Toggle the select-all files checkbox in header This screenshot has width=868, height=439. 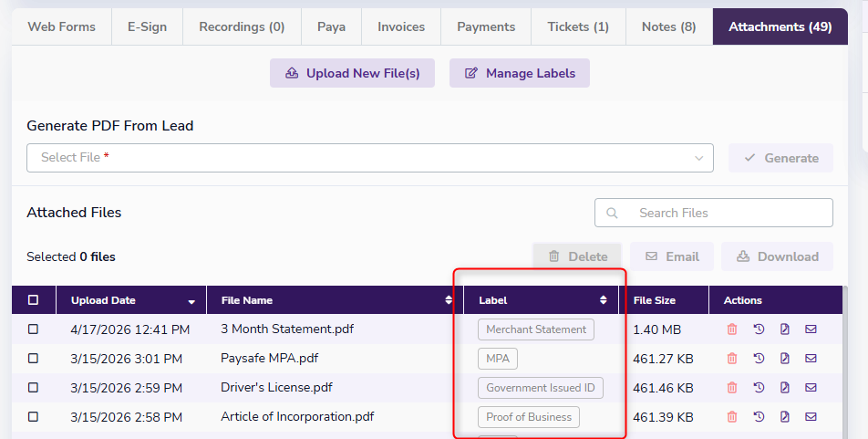(33, 300)
